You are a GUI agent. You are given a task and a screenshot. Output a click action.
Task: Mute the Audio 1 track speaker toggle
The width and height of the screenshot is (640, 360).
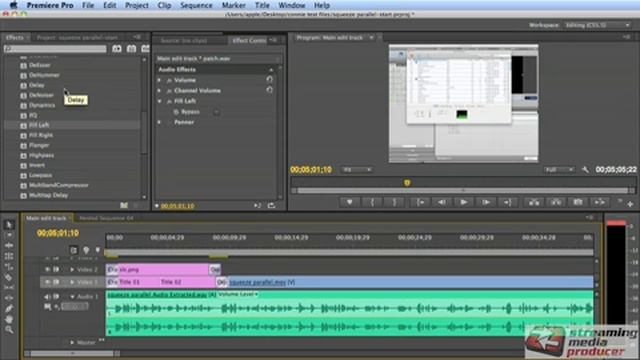pyautogui.click(x=47, y=297)
